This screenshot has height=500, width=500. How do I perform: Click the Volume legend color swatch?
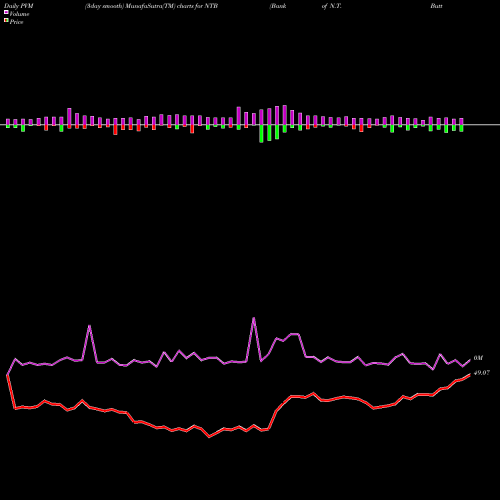[6, 12]
